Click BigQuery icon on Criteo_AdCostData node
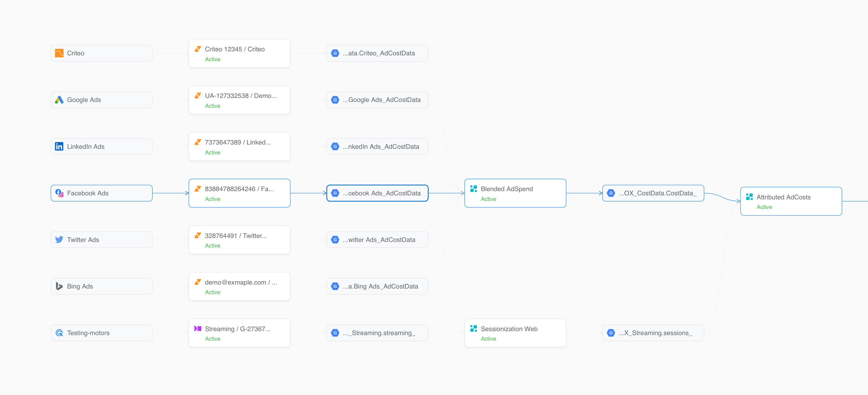The image size is (868, 395). (335, 53)
